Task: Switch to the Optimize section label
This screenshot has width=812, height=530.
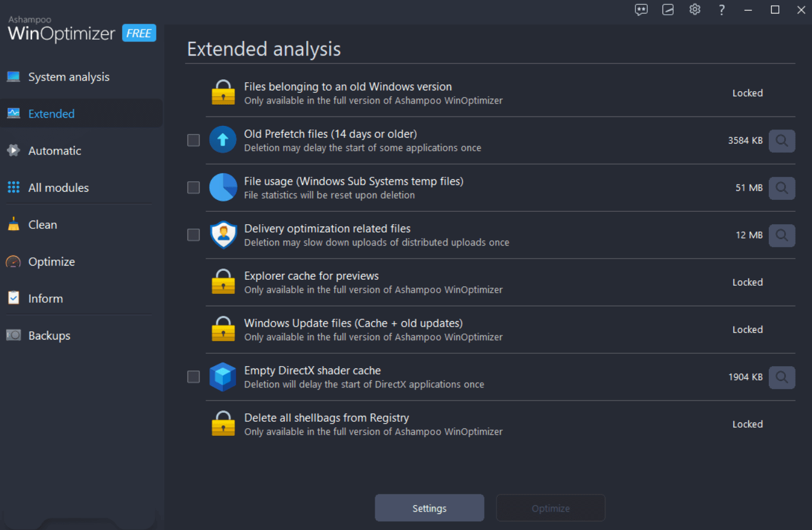Action: [x=51, y=261]
